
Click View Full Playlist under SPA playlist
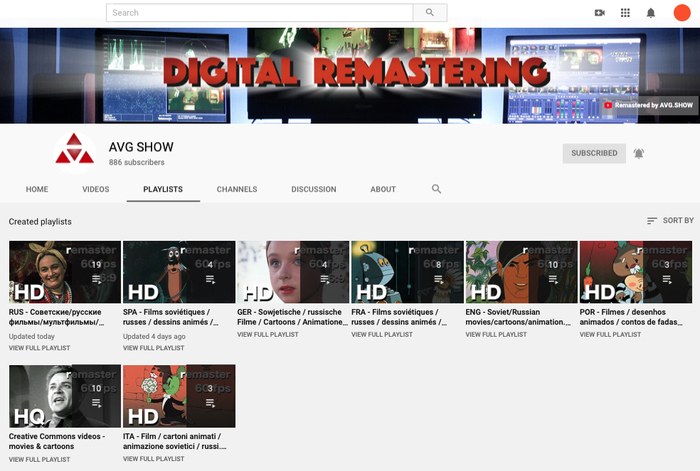[154, 348]
